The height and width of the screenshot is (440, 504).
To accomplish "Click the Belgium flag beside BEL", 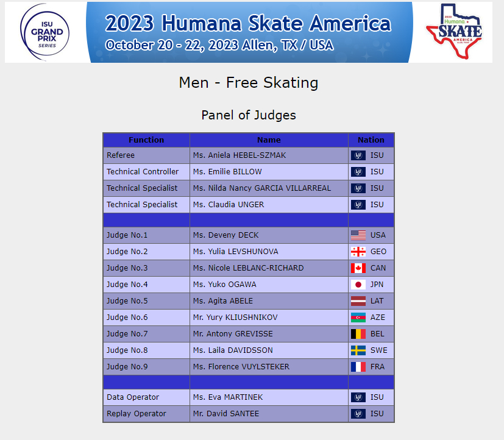I will pyautogui.click(x=358, y=334).
